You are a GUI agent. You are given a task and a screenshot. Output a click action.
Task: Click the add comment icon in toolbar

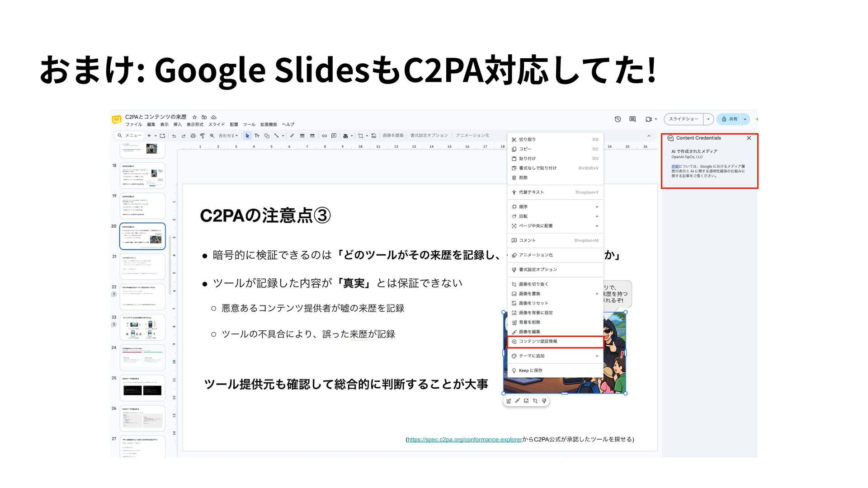point(334,136)
